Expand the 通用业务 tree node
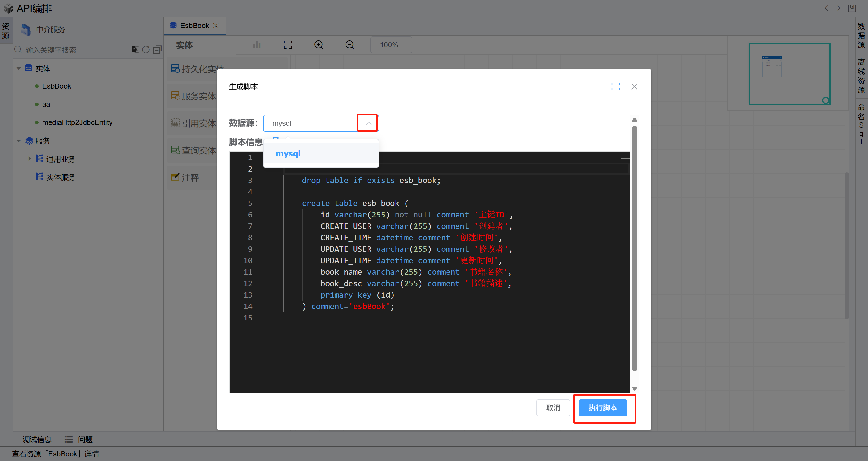The height and width of the screenshot is (461, 868). (30, 158)
